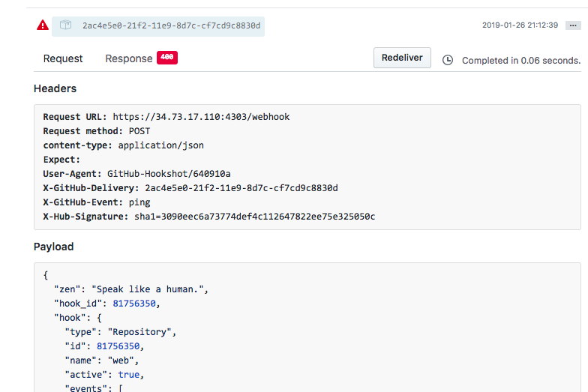Click the "name": "web" line
Image resolution: width=588 pixels, height=392 pixels.
[x=102, y=361]
